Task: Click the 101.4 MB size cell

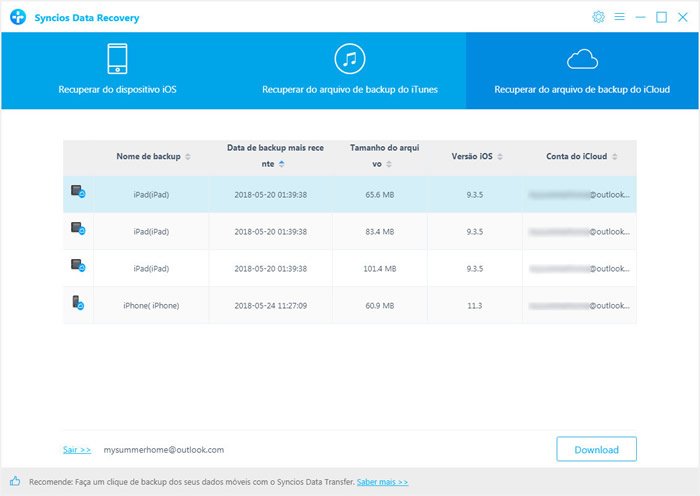Action: [379, 269]
